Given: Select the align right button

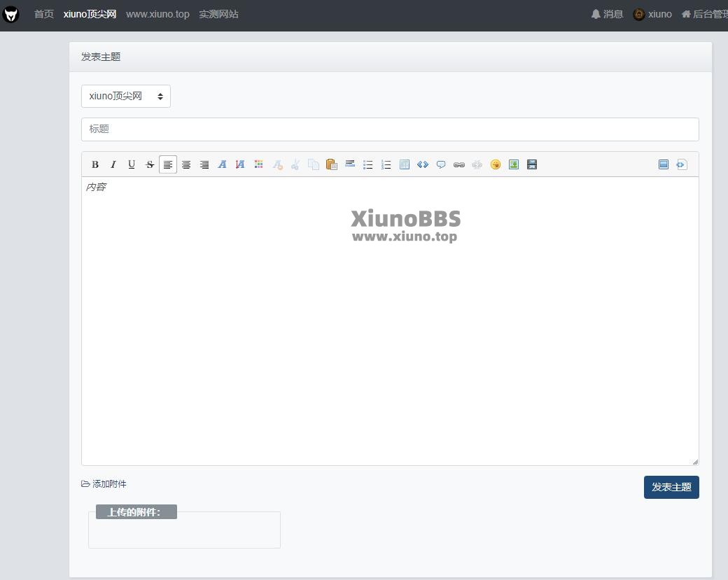Looking at the screenshot, I should 204,164.
